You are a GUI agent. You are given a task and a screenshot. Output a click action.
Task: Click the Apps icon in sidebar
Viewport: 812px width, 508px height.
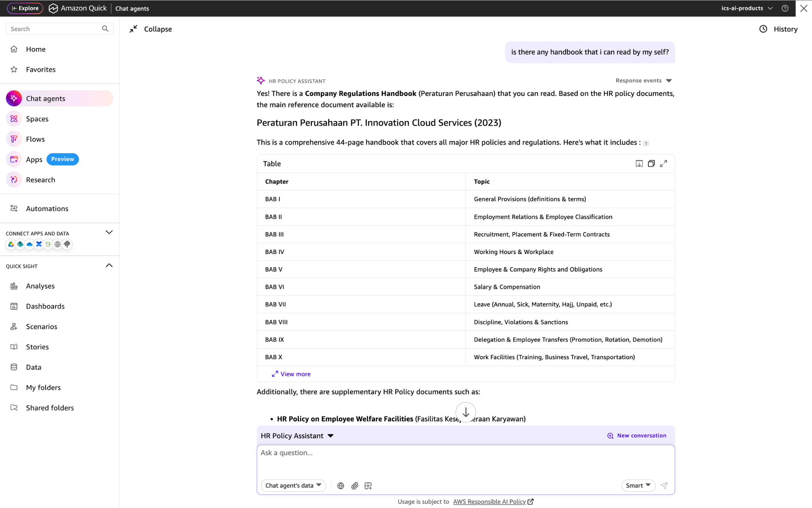[14, 159]
